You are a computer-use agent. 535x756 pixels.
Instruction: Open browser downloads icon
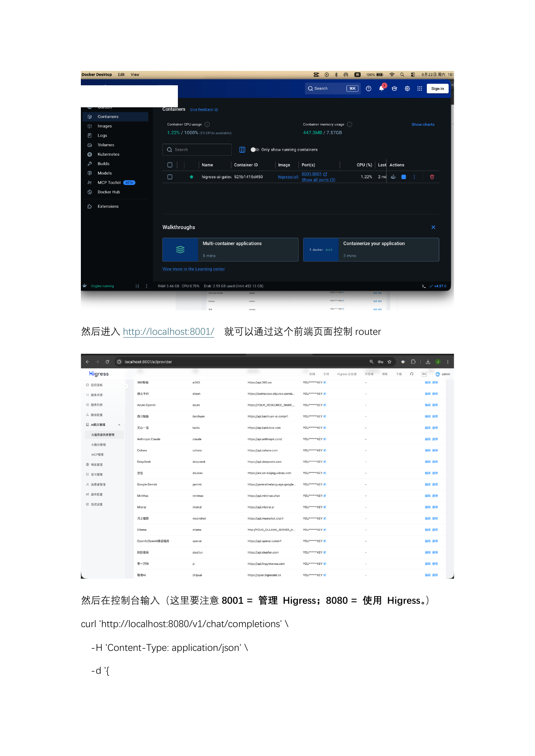[x=428, y=362]
